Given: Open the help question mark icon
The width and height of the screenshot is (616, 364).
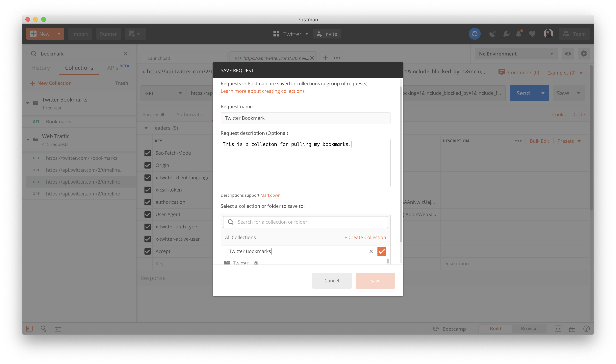Looking at the screenshot, I should click(586, 329).
